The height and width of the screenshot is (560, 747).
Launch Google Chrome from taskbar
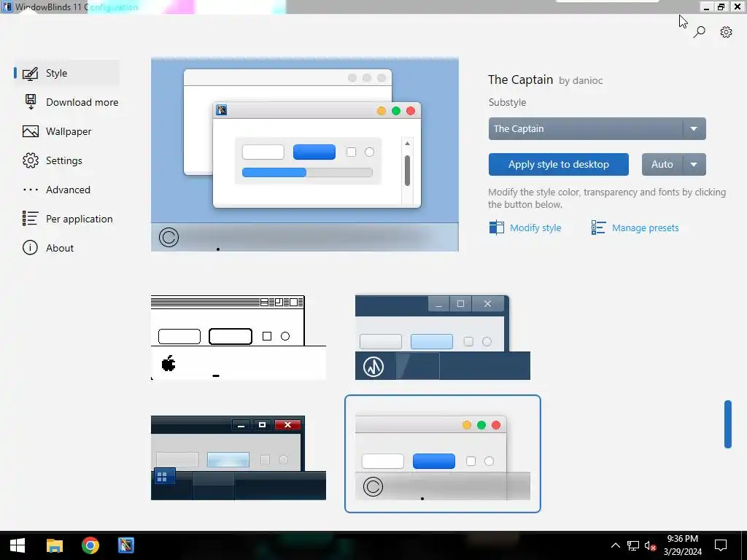click(x=90, y=545)
